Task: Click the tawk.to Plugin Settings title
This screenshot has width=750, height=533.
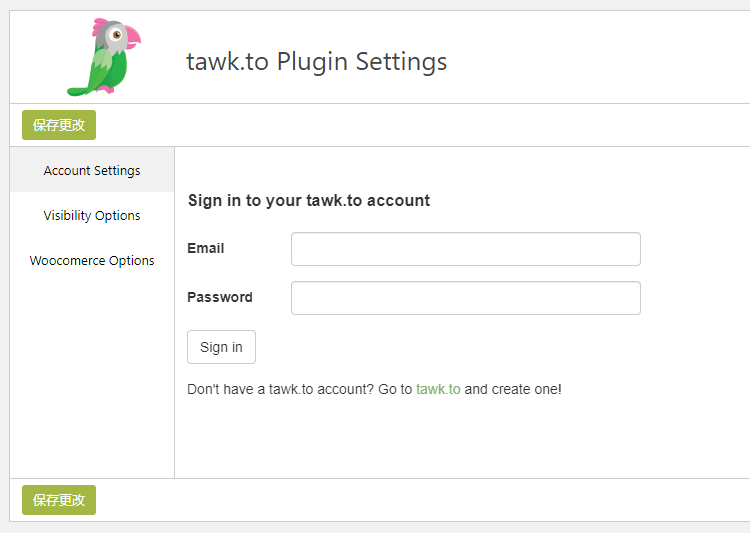Action: [x=317, y=62]
